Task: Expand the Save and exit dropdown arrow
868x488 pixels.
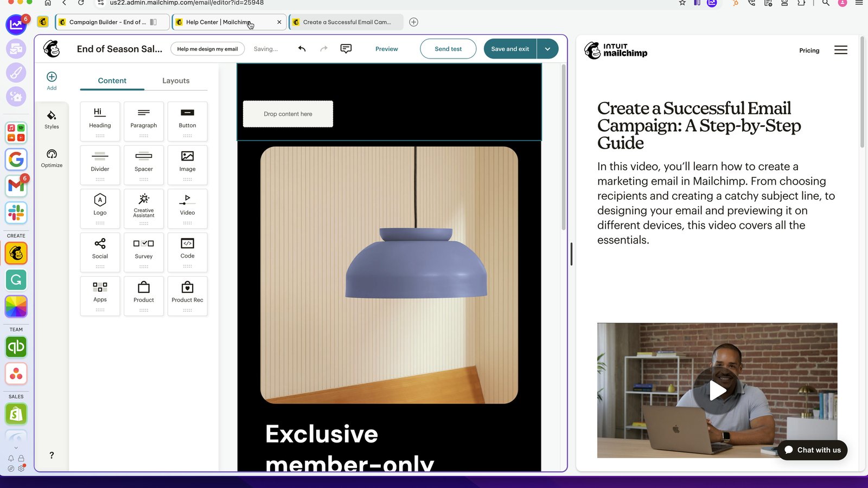Action: 547,49
